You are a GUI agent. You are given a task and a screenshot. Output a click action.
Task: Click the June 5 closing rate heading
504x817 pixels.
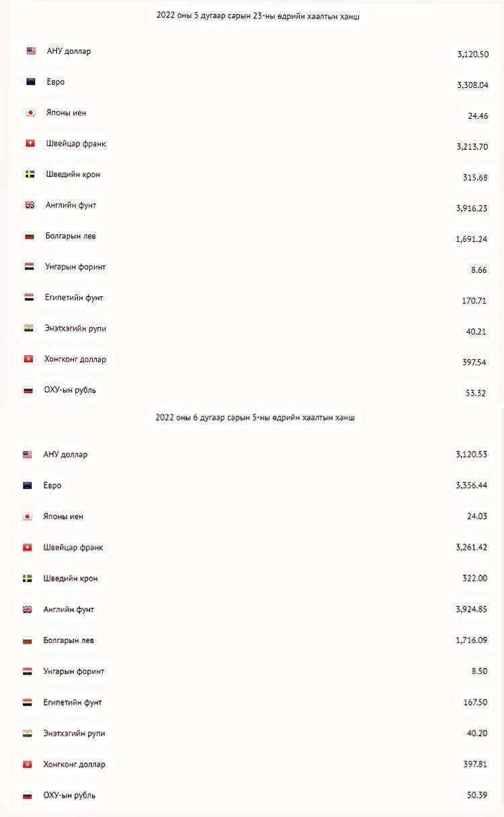[x=255, y=417]
